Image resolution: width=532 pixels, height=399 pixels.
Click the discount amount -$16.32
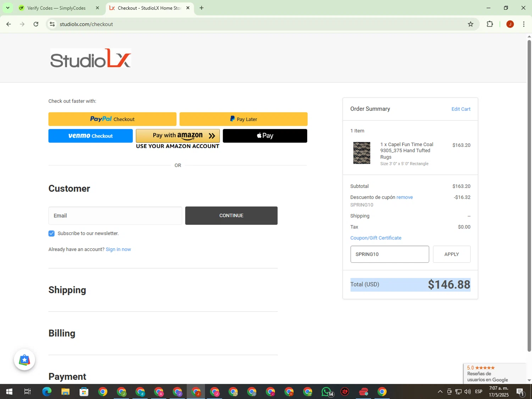coord(462,197)
